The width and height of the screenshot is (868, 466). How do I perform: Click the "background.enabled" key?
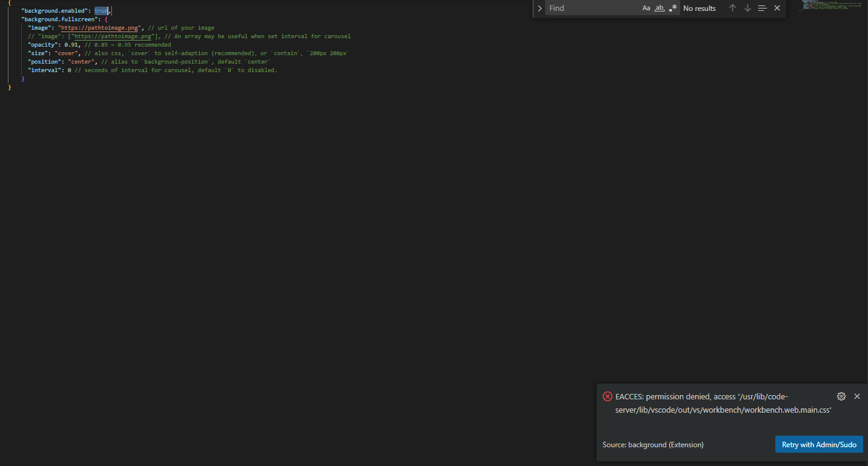coord(54,11)
